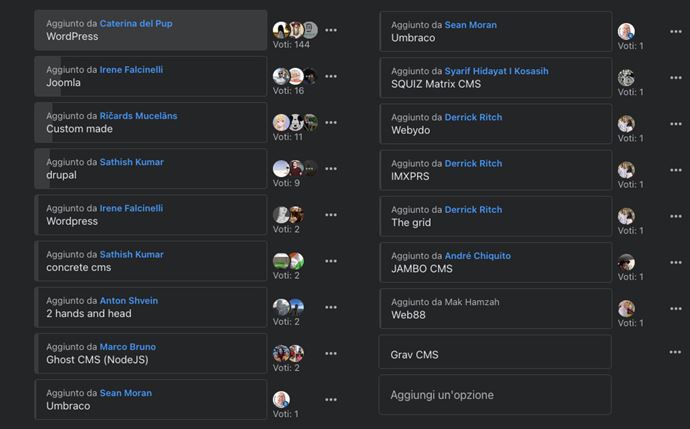690x429 pixels.
Task: Open the three-dot menu for drupal option
Action: pos(331,169)
